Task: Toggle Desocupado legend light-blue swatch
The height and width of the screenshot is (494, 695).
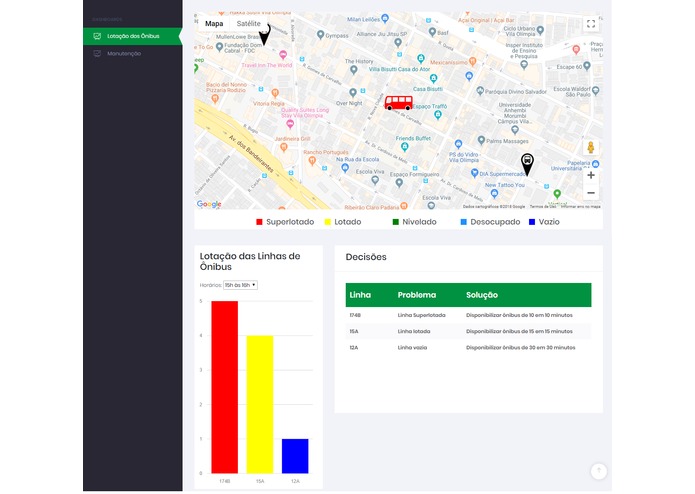Action: (x=464, y=222)
